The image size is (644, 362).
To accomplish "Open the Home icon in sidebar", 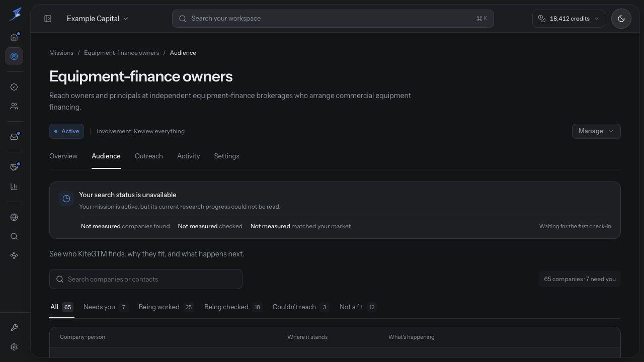I will coord(14,37).
